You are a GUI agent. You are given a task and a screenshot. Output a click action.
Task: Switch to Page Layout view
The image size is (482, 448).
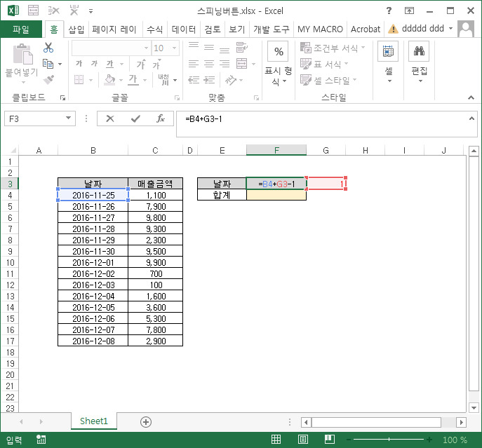303,440
